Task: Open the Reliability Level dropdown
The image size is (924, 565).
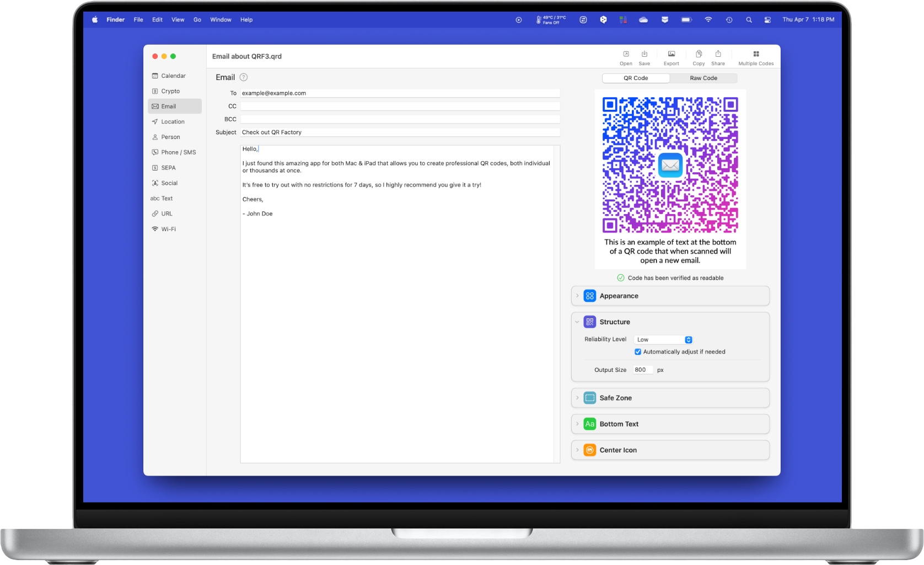Action: tap(663, 340)
